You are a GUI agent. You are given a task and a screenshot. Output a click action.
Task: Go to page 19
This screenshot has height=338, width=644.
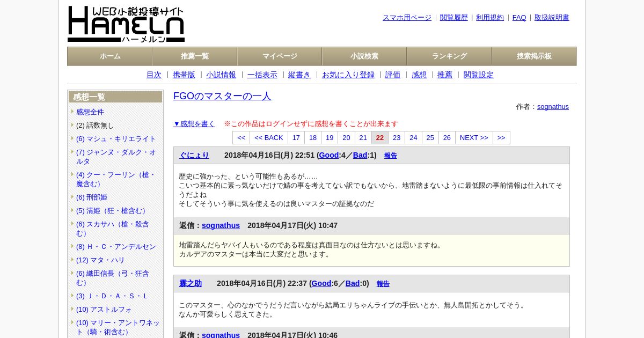click(330, 138)
